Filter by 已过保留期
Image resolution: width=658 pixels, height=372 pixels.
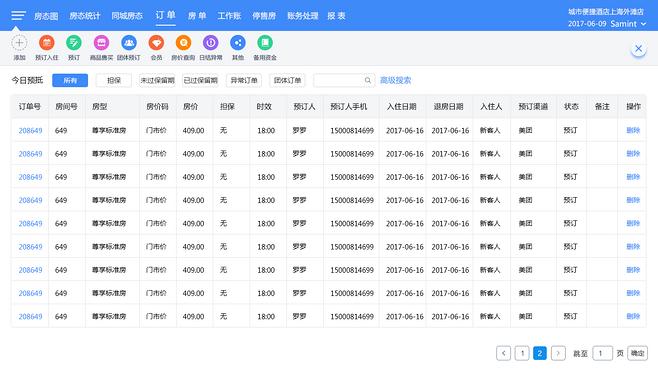click(x=201, y=80)
